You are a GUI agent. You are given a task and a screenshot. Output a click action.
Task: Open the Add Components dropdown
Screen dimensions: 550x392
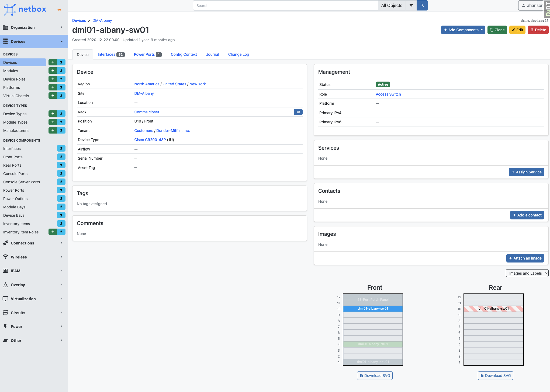click(463, 30)
